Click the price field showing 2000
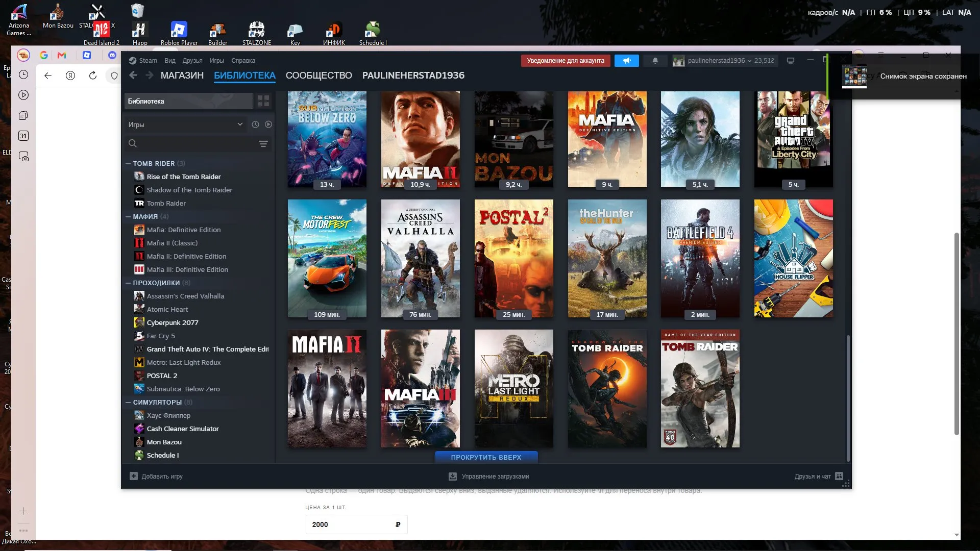 (x=356, y=524)
